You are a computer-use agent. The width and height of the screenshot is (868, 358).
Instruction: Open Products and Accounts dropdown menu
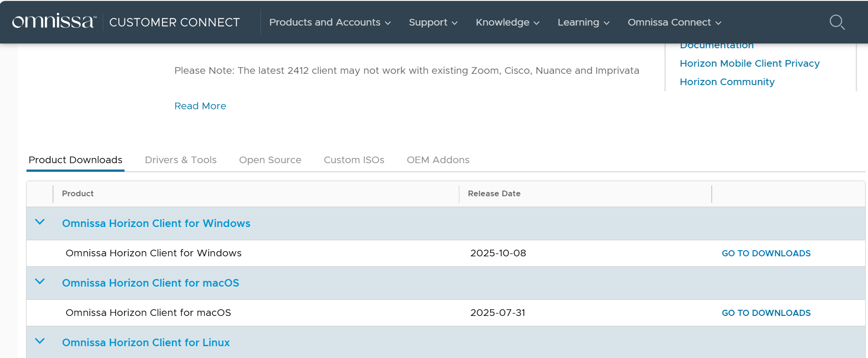[330, 22]
